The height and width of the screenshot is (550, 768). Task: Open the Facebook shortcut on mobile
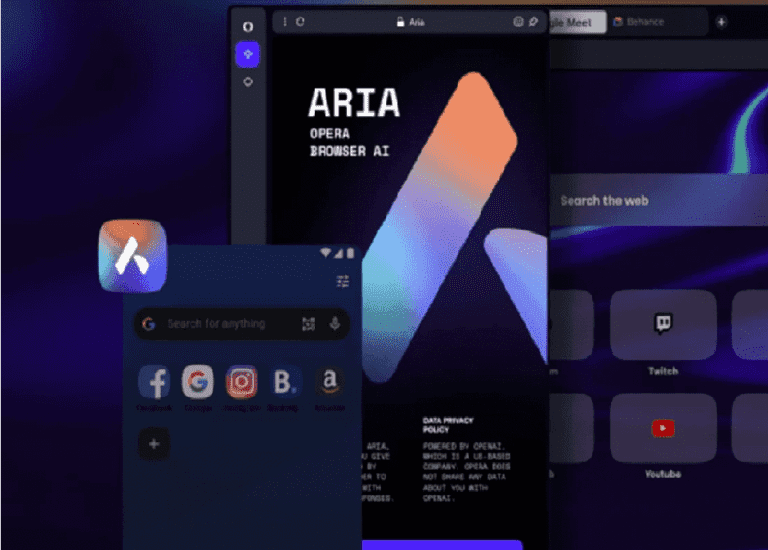pyautogui.click(x=154, y=382)
